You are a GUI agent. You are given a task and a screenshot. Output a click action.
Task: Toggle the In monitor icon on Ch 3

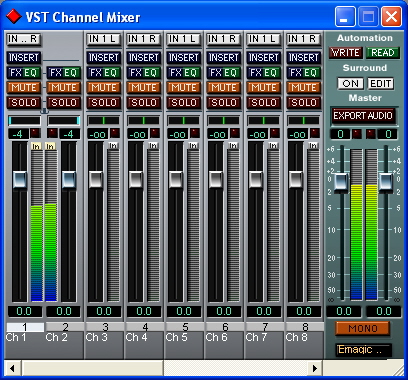coord(113,146)
